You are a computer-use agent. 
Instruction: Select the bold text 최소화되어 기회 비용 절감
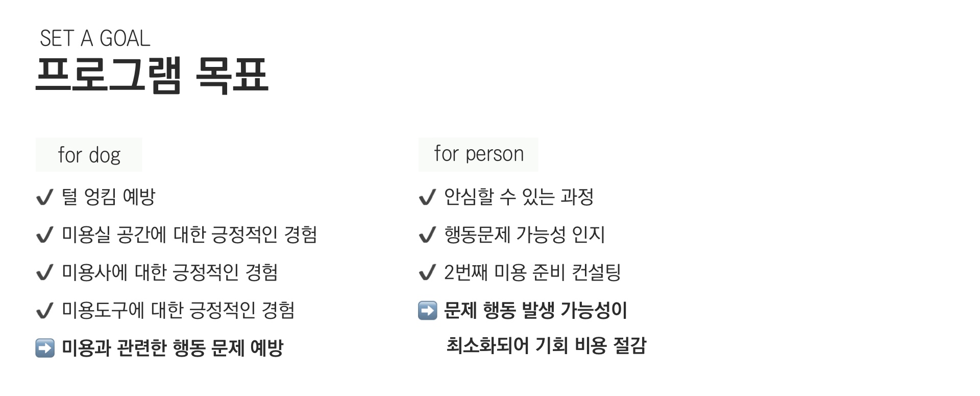(x=547, y=345)
